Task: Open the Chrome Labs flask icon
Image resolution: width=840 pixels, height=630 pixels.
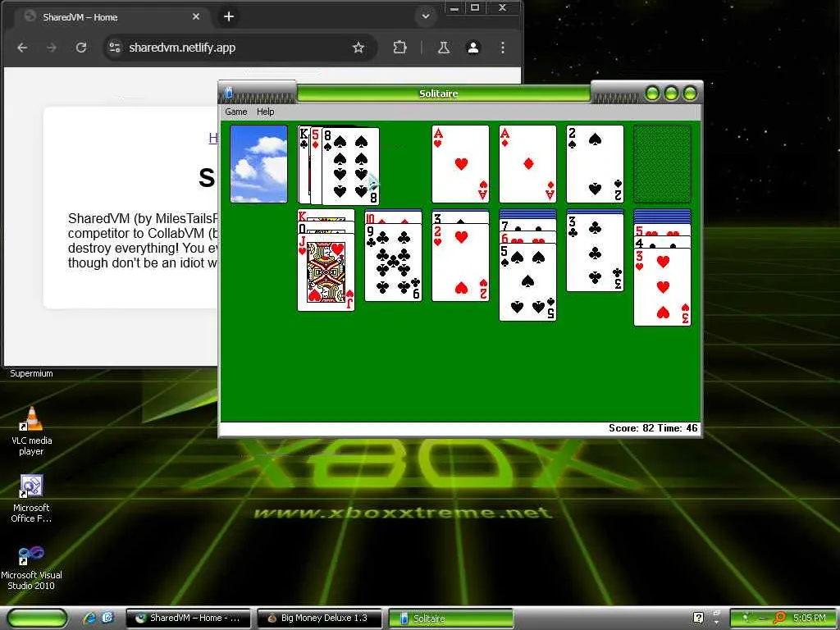Action: [x=444, y=48]
